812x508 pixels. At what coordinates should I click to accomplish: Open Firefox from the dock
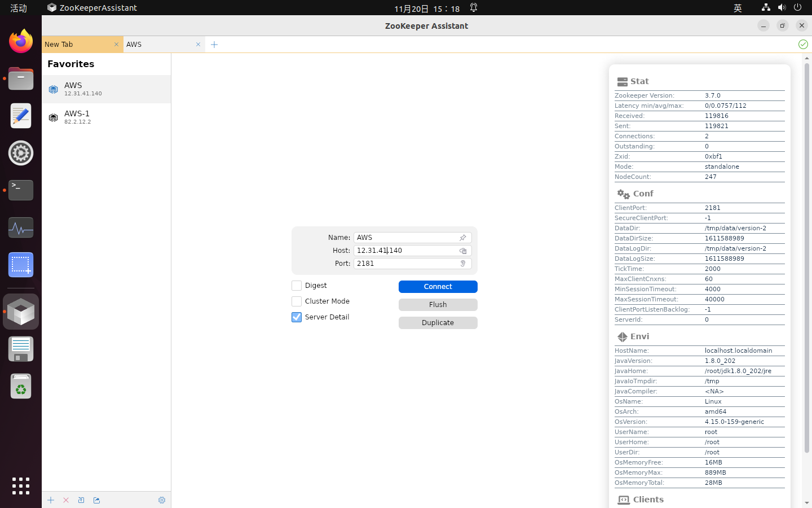tap(21, 41)
